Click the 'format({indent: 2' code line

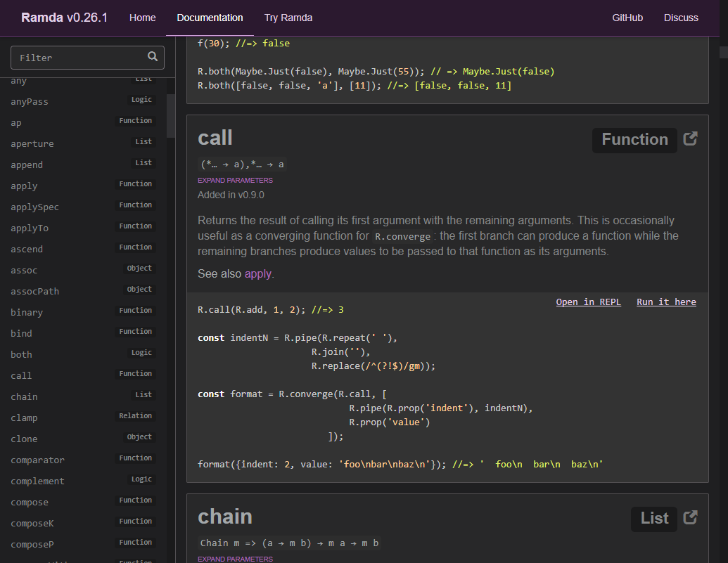click(400, 464)
